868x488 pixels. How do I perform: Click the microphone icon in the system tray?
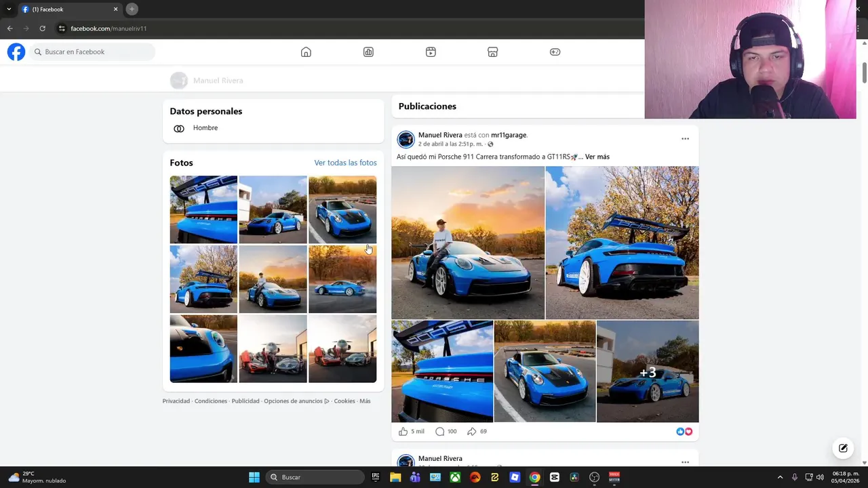[x=794, y=477]
